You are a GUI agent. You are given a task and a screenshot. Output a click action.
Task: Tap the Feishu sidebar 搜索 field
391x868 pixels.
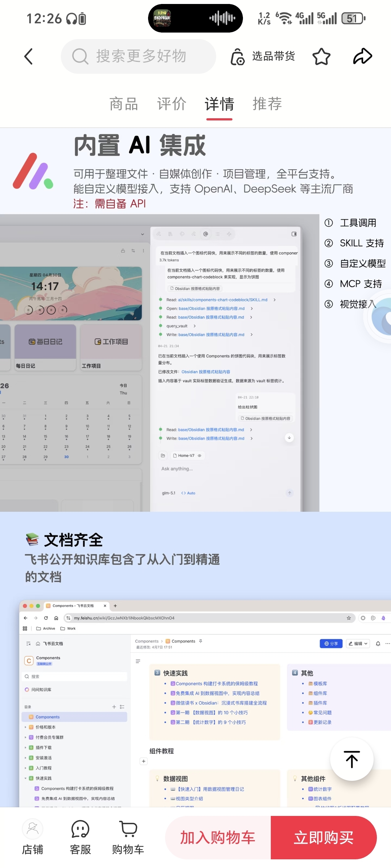tap(75, 676)
